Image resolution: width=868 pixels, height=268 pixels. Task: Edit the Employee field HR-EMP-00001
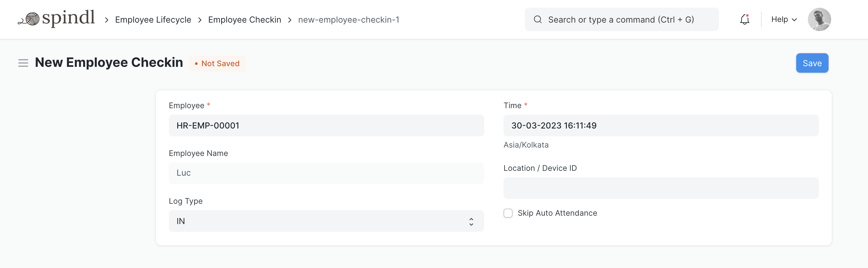[x=326, y=125]
